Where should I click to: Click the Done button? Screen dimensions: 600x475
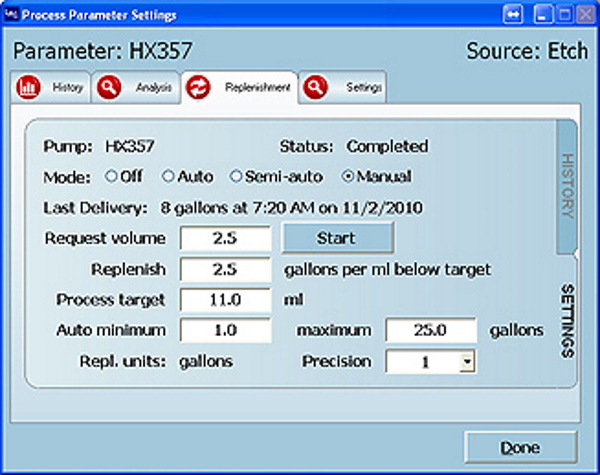coord(520,447)
